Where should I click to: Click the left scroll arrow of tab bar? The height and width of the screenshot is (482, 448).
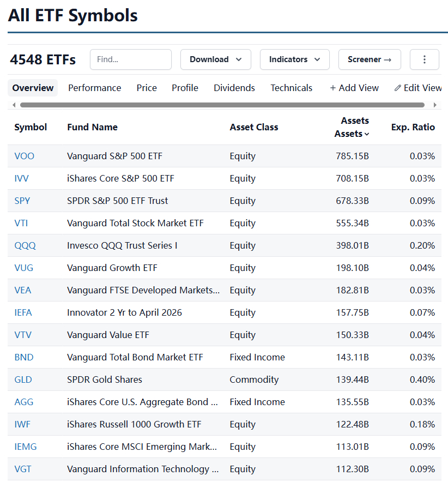14,105
